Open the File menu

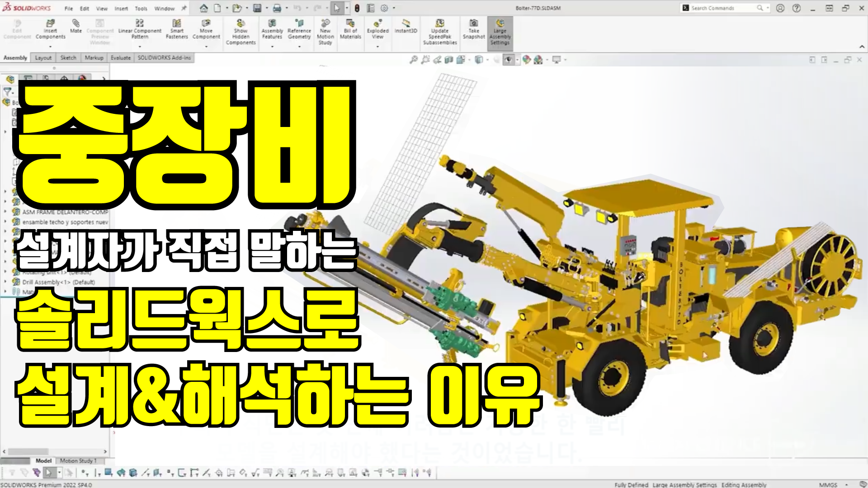(x=69, y=9)
